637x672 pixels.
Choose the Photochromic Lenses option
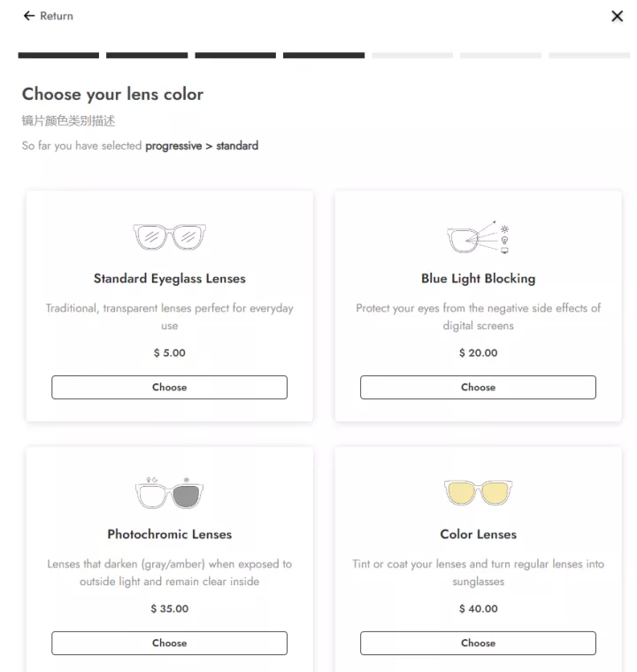coord(169,643)
